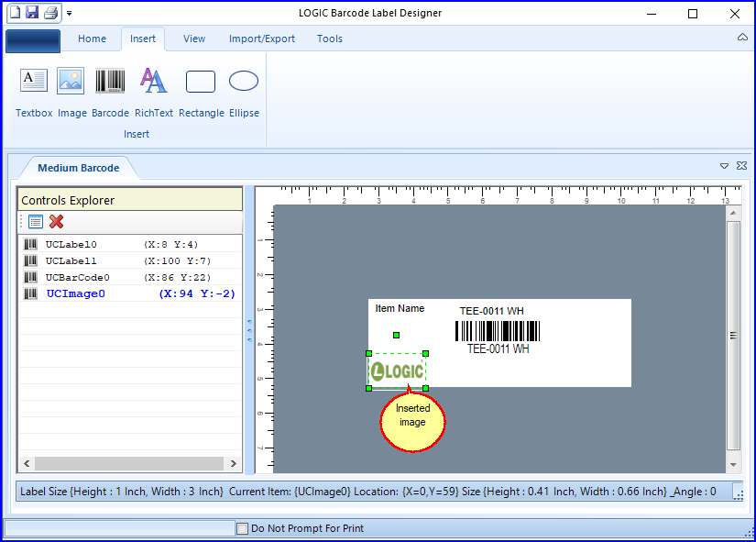Click the New document icon in quick access toolbar

pos(16,13)
